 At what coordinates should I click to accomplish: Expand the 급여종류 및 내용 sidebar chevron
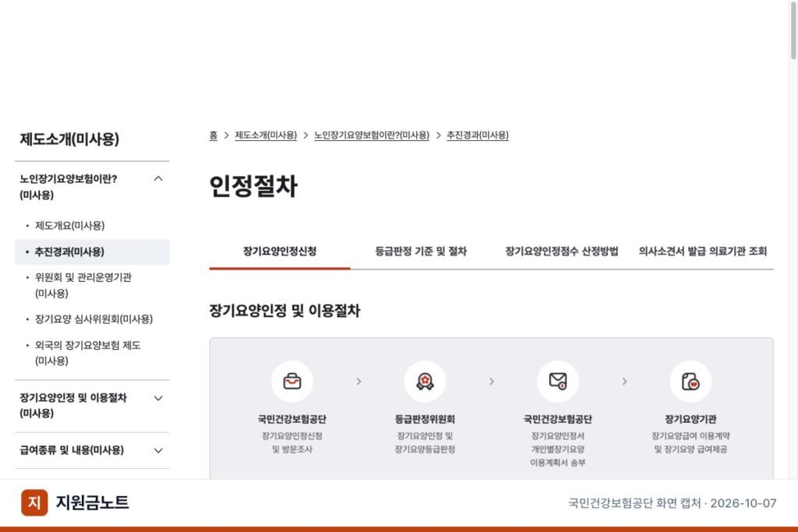click(158, 451)
